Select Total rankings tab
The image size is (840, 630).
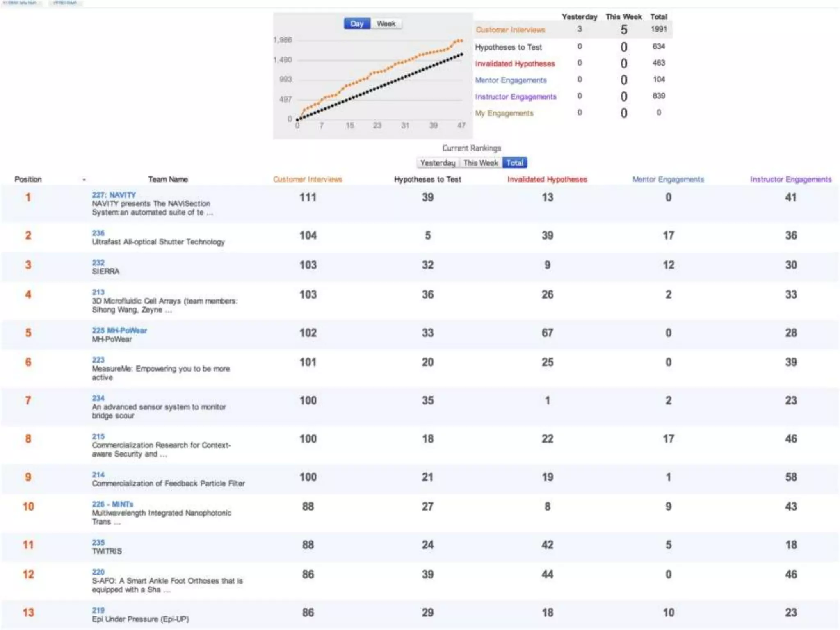[515, 163]
